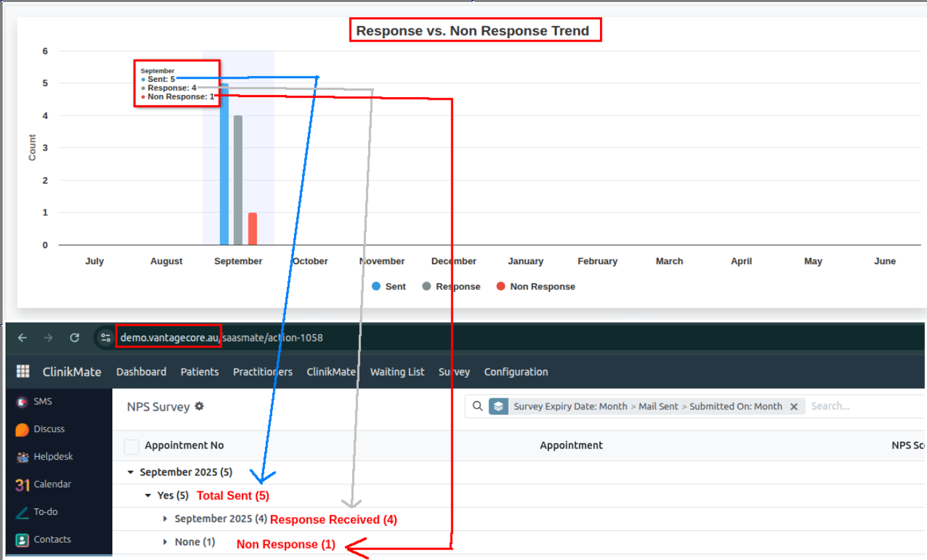This screenshot has height=560, width=927.
Task: Expand the None (1) group row
Action: [x=165, y=542]
